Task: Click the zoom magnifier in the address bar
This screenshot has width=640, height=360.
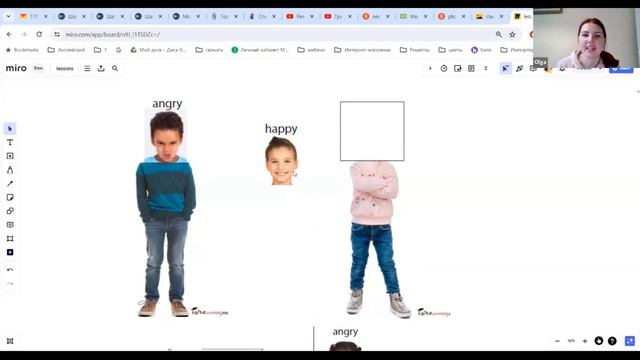Action: point(499,35)
